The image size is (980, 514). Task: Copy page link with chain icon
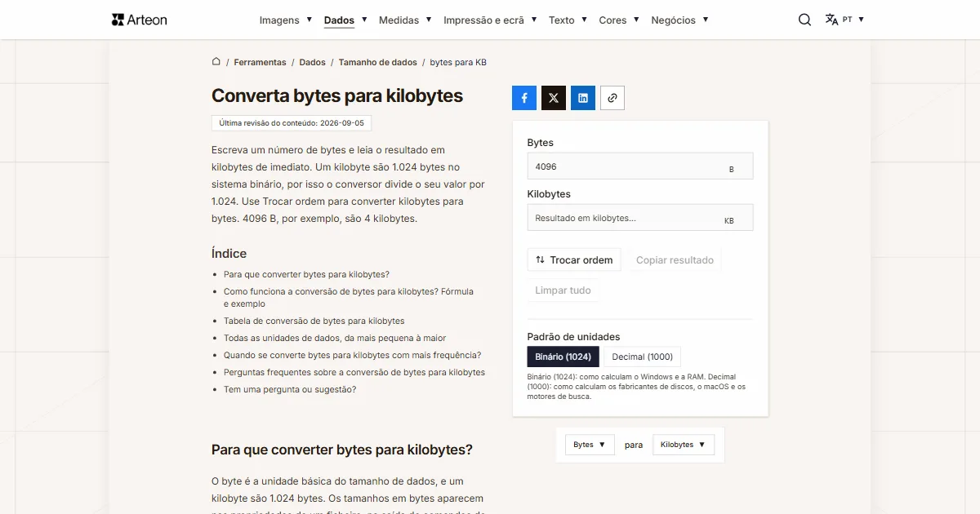(x=612, y=98)
